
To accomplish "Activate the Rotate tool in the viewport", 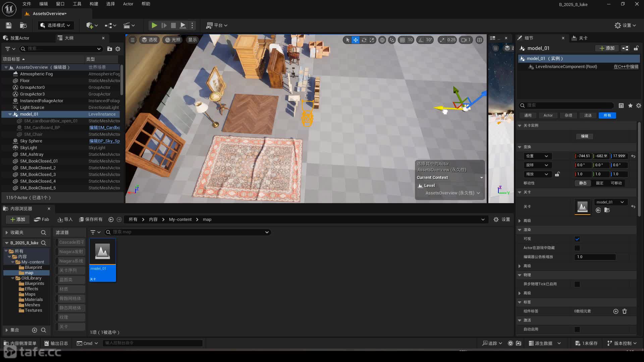I will [x=364, y=40].
